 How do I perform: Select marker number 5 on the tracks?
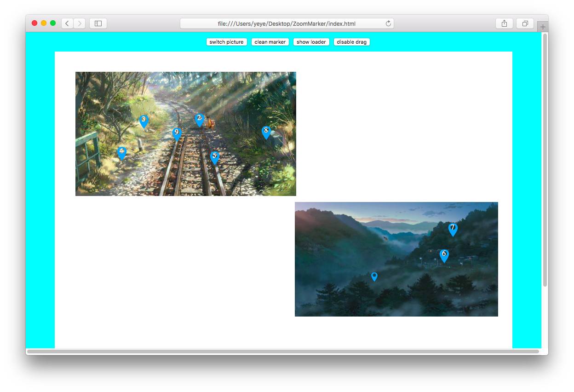[214, 158]
